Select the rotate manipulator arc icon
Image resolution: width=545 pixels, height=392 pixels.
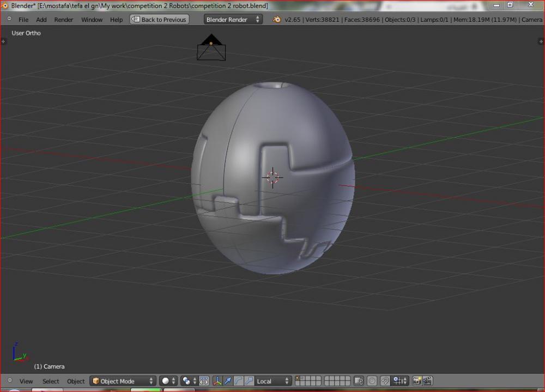tap(238, 381)
